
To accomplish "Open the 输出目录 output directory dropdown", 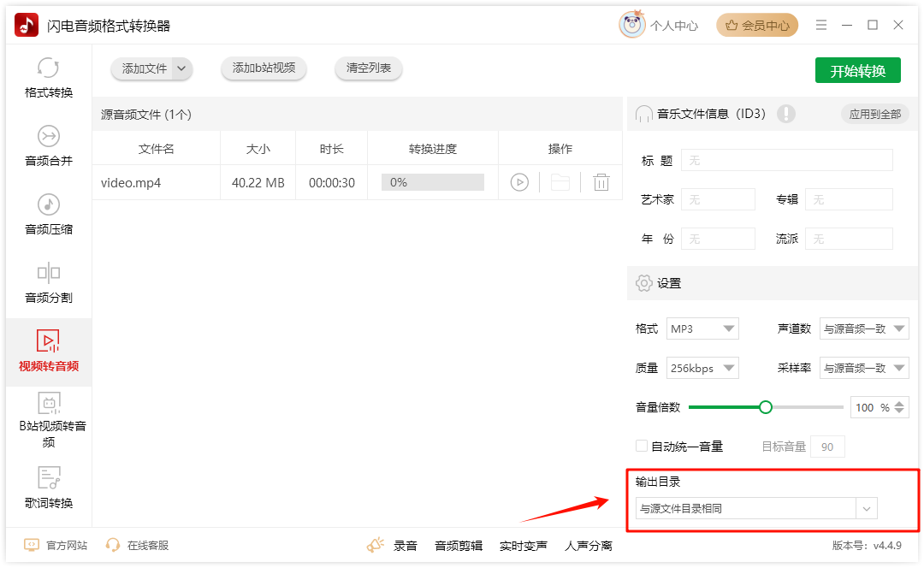I will point(756,508).
